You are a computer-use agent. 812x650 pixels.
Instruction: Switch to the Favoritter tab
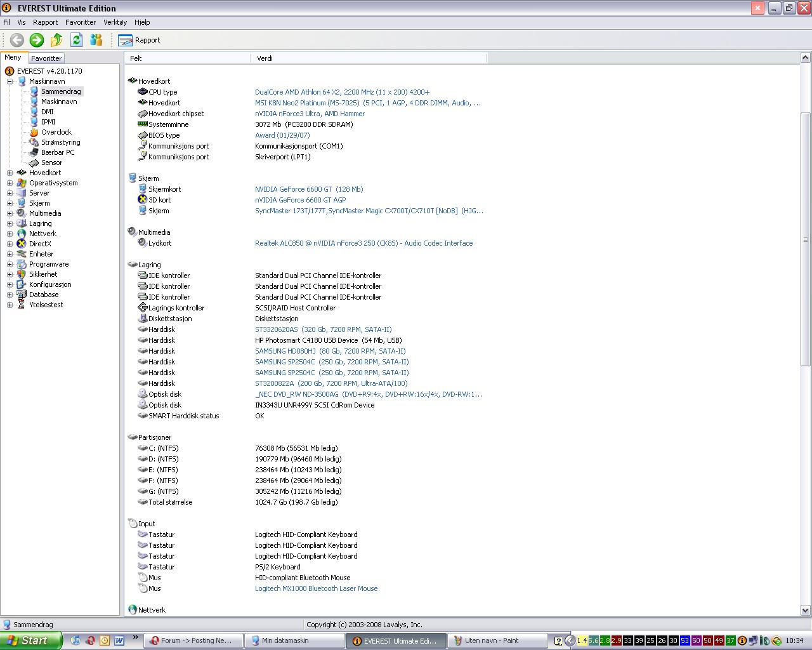click(x=46, y=58)
